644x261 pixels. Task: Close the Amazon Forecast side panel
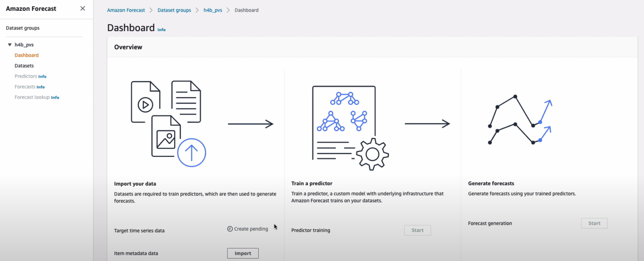[x=82, y=8]
